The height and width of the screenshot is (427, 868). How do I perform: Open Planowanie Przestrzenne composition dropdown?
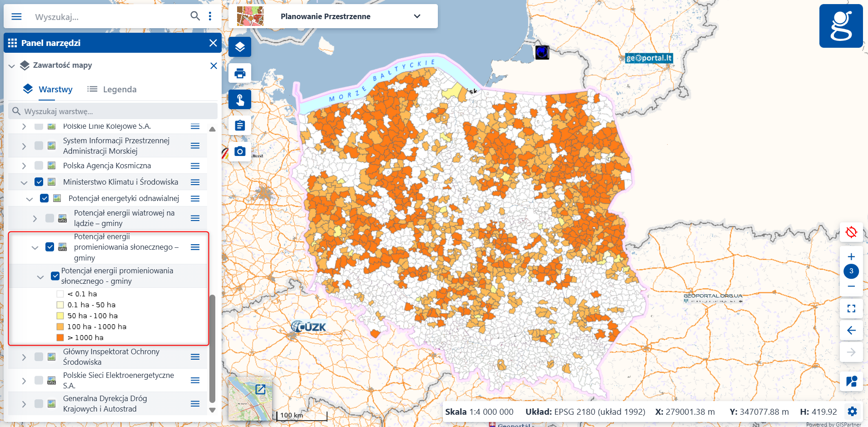(x=417, y=16)
